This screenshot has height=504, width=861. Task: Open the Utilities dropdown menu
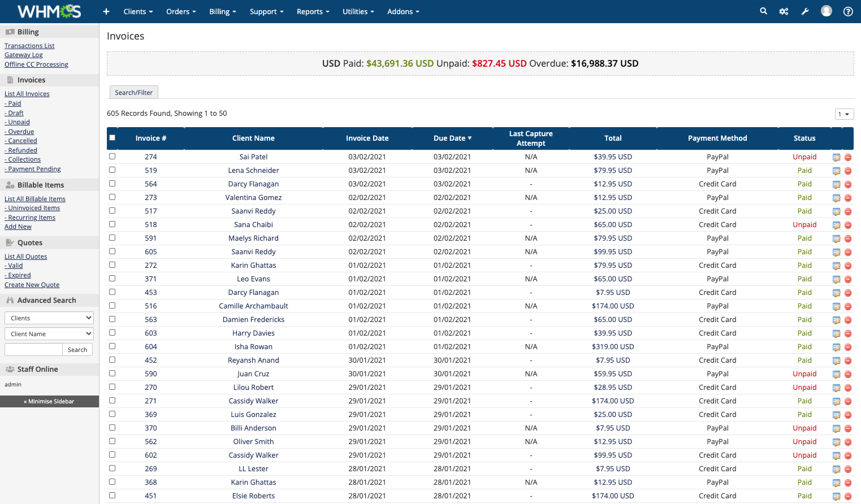[x=358, y=11]
